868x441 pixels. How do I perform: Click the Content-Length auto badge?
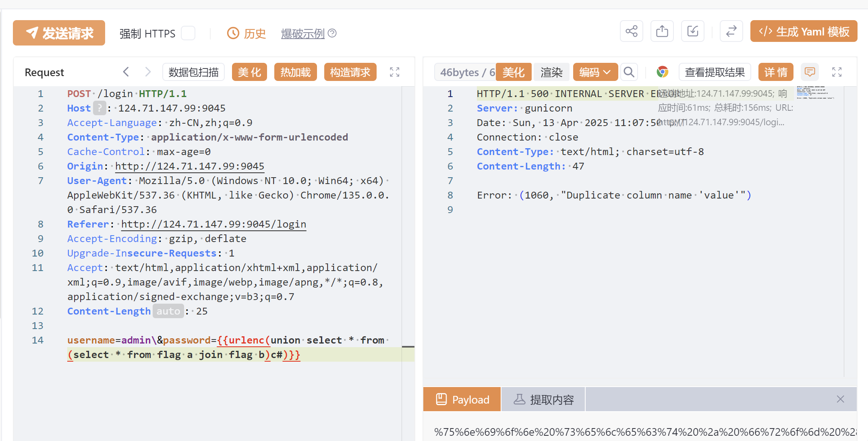click(168, 311)
